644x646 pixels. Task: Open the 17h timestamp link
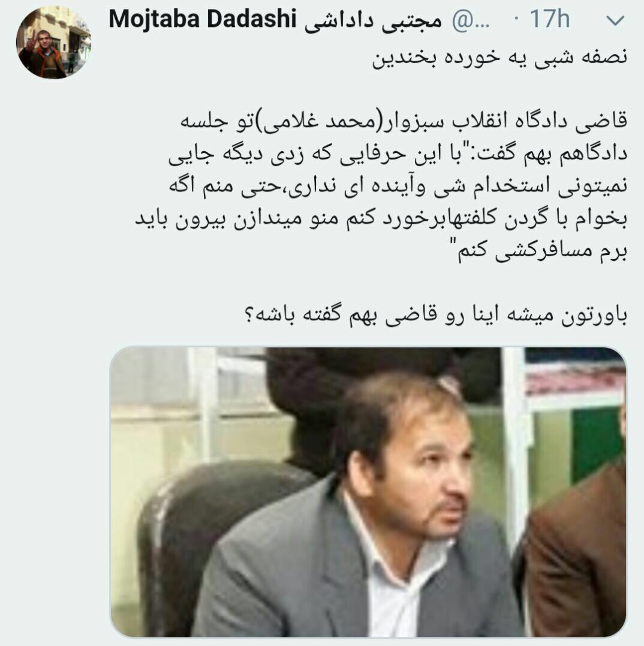pyautogui.click(x=550, y=19)
